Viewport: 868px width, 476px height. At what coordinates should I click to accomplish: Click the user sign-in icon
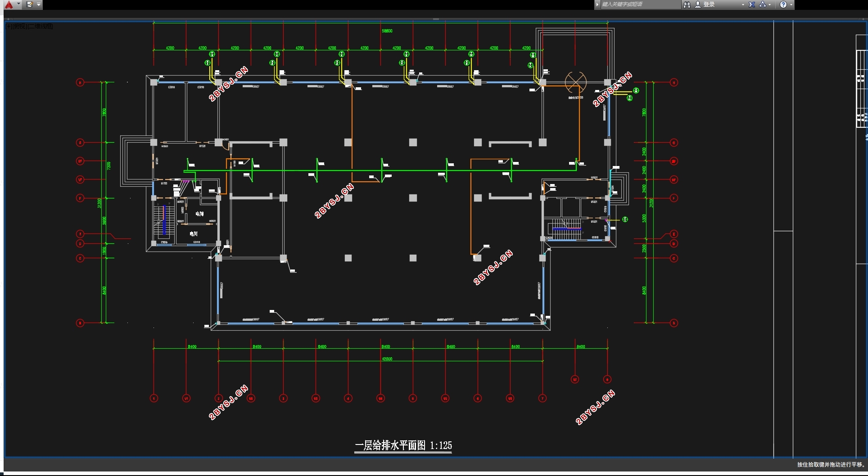[698, 4]
